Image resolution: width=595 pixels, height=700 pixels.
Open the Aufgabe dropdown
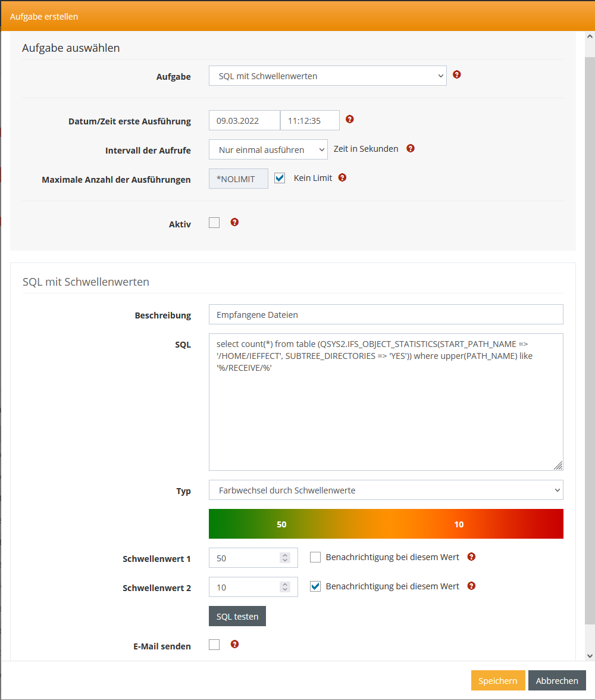click(x=327, y=76)
